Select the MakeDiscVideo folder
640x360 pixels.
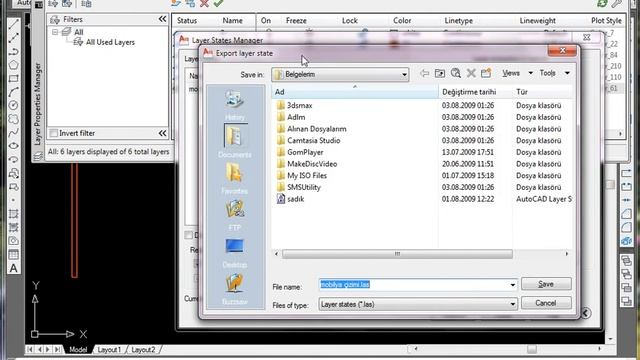[312, 164]
